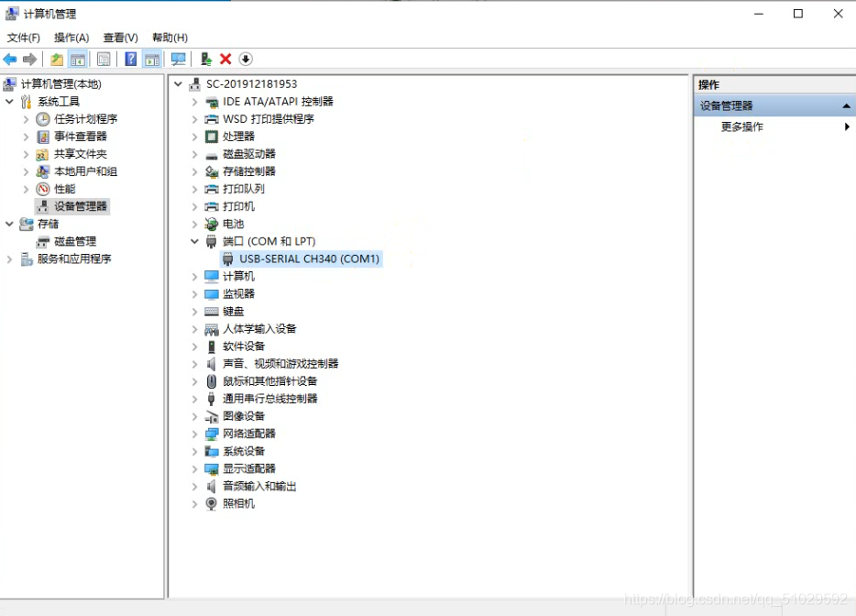Collapse the 端口 (COM 和 LPT) node
The height and width of the screenshot is (616, 856).
(x=194, y=241)
